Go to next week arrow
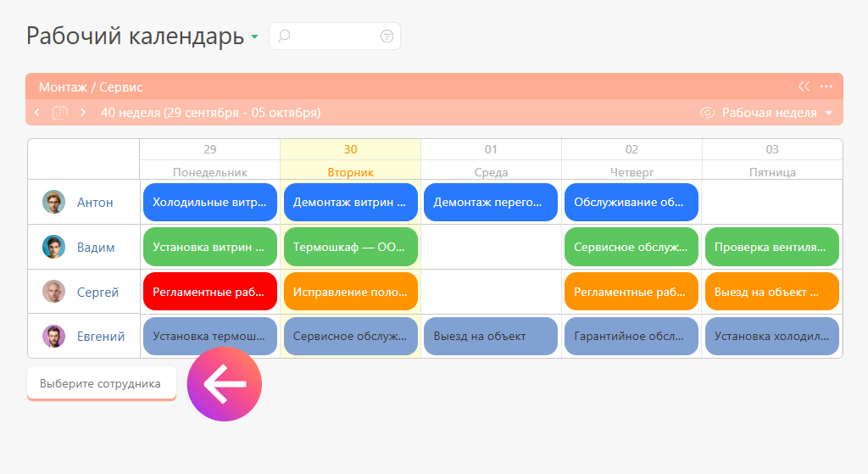868x474 pixels. click(x=83, y=113)
